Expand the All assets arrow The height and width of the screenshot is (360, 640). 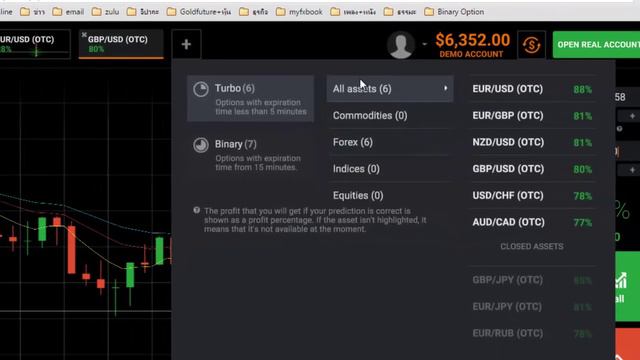tap(445, 88)
